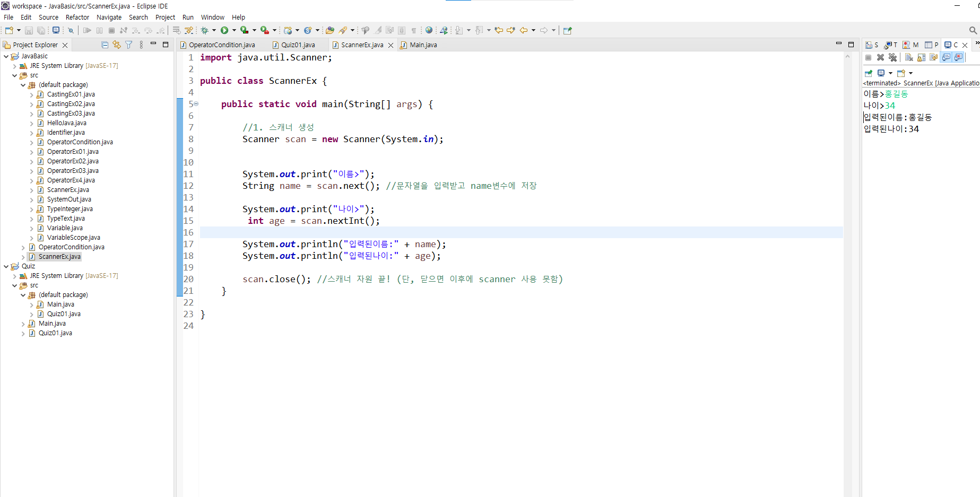This screenshot has width=980, height=497.
Task: Select Quiz01.java under Quiz default package
Action: point(64,314)
